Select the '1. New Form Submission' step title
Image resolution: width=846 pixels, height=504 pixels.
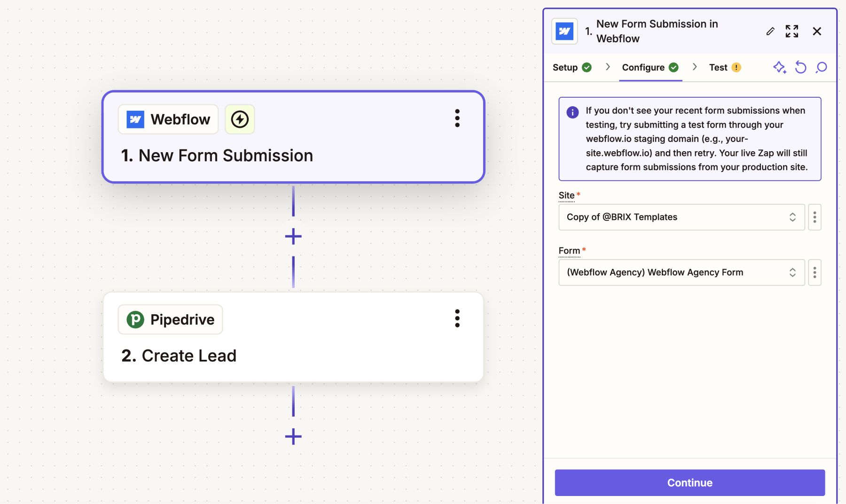[217, 155]
